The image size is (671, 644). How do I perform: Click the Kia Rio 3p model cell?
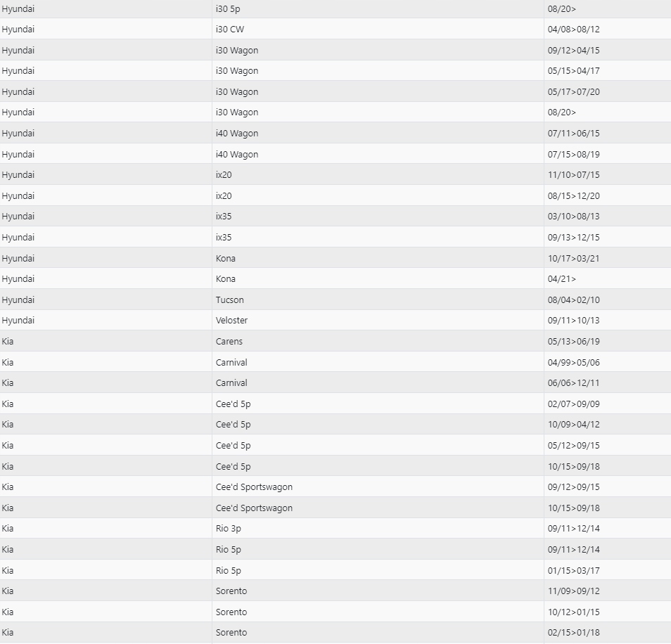[x=378, y=529]
